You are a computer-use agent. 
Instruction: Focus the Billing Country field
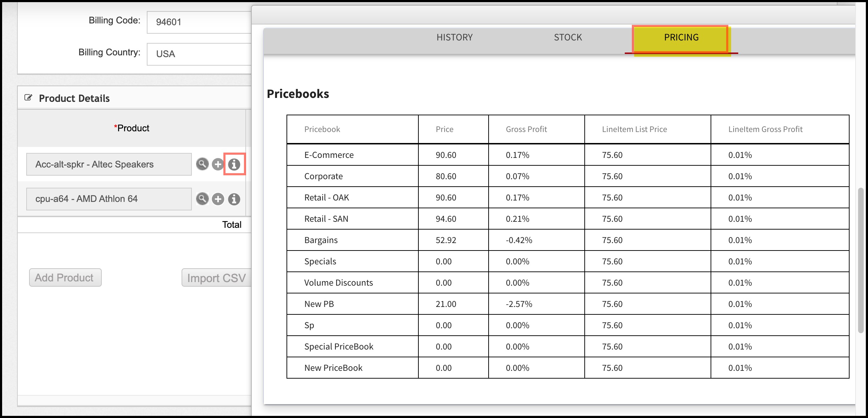(x=199, y=54)
